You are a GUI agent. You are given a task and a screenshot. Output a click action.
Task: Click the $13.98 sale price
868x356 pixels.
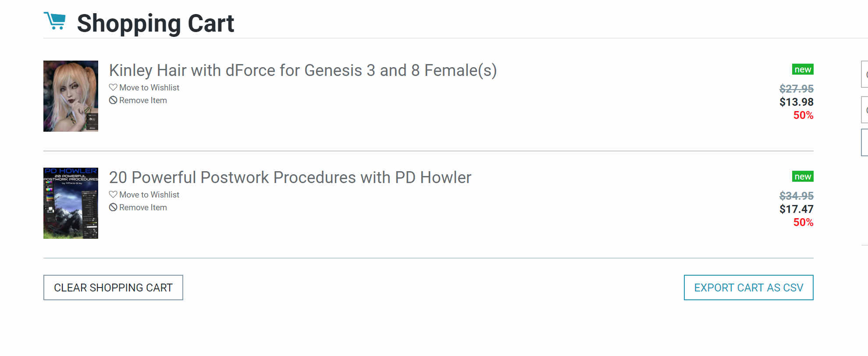pos(796,102)
